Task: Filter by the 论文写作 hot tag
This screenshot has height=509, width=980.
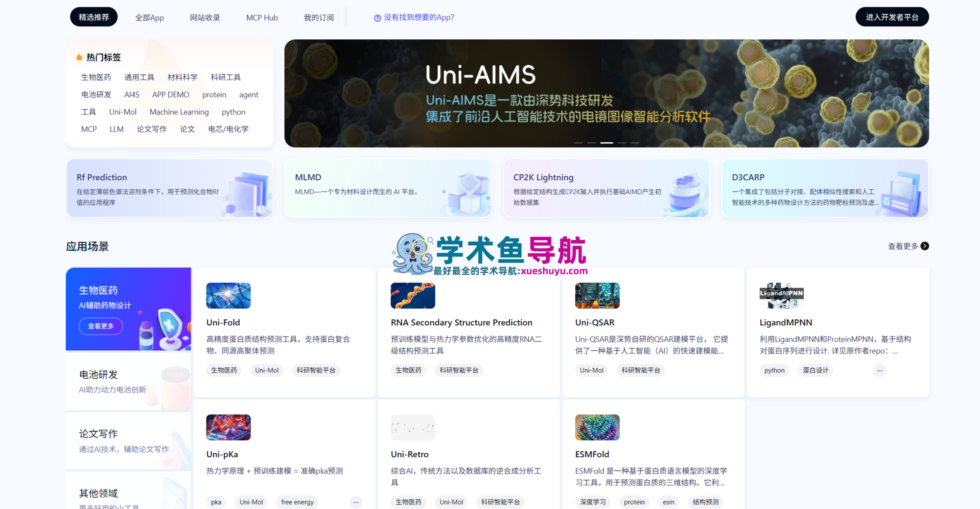Action: click(152, 129)
